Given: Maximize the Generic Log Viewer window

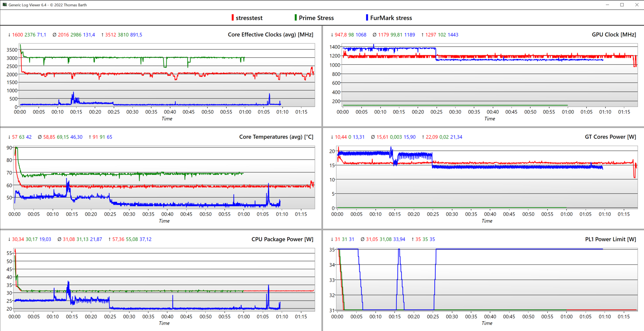Looking at the screenshot, I should 622,5.
